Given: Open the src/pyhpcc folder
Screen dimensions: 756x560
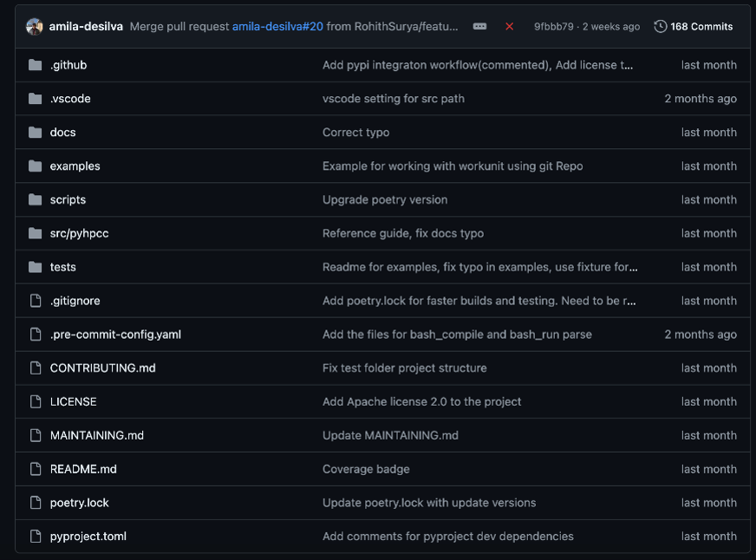Looking at the screenshot, I should [x=80, y=234].
